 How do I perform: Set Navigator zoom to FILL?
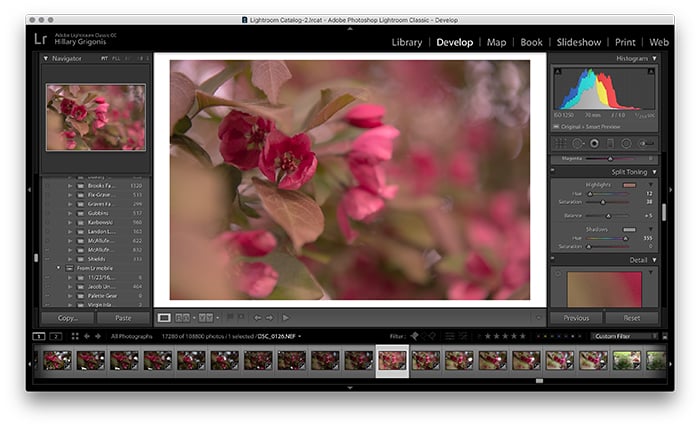[x=116, y=58]
